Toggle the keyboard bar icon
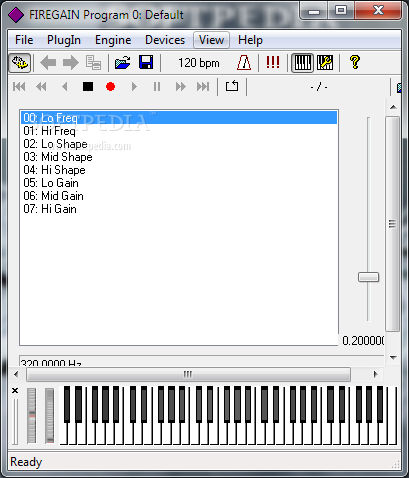This screenshot has height=478, width=409. [x=303, y=63]
